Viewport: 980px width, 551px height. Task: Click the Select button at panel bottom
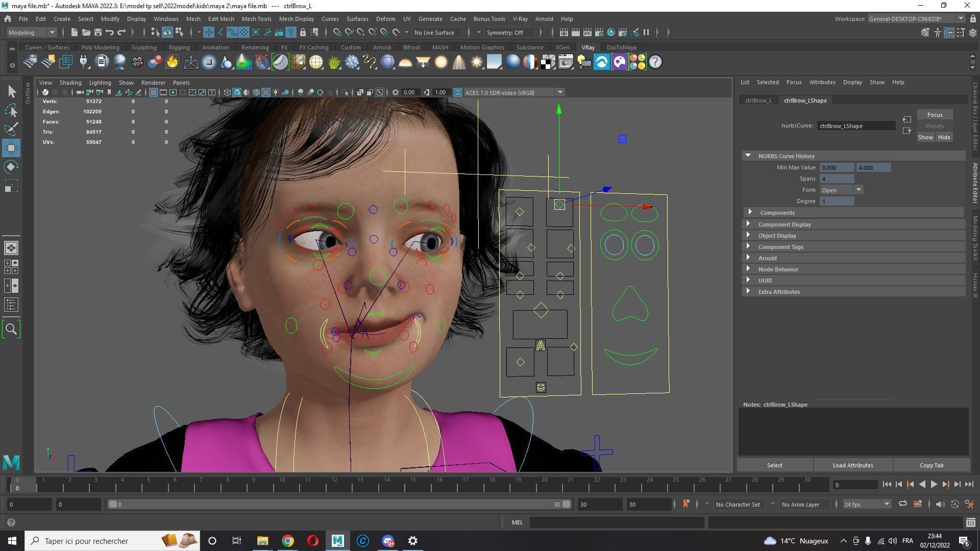coord(774,465)
